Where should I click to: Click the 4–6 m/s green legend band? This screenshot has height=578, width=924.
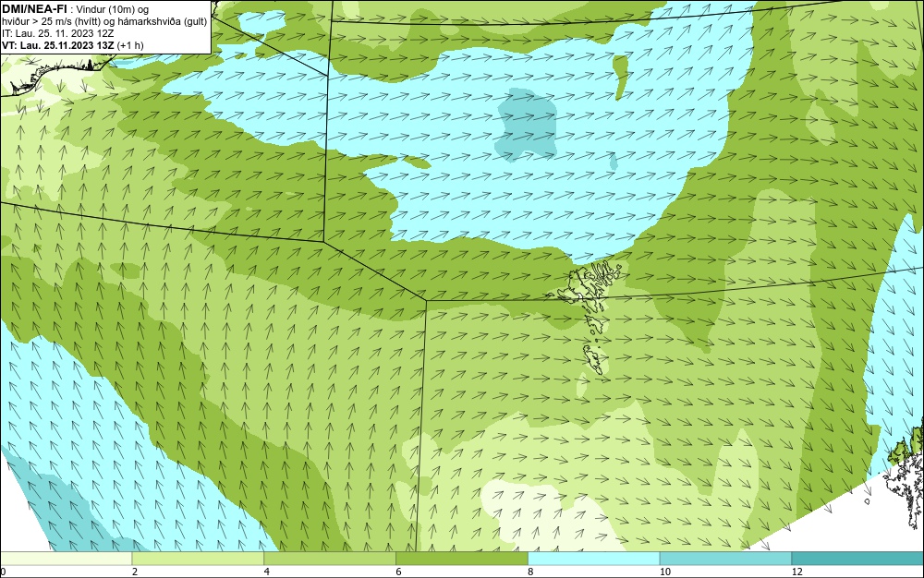click(x=330, y=558)
